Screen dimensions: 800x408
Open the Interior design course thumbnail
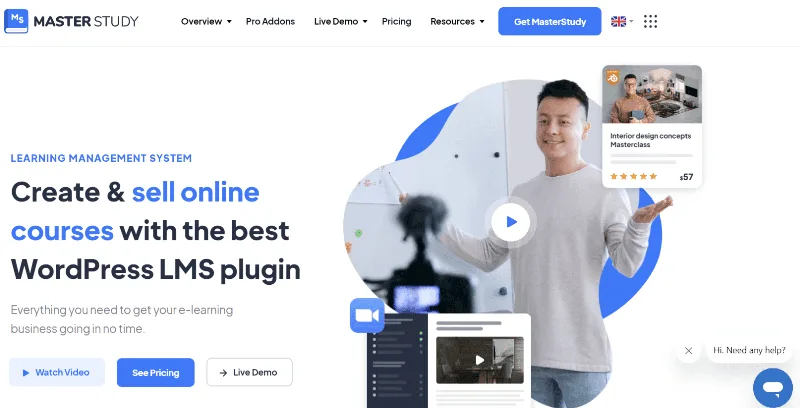(x=652, y=94)
